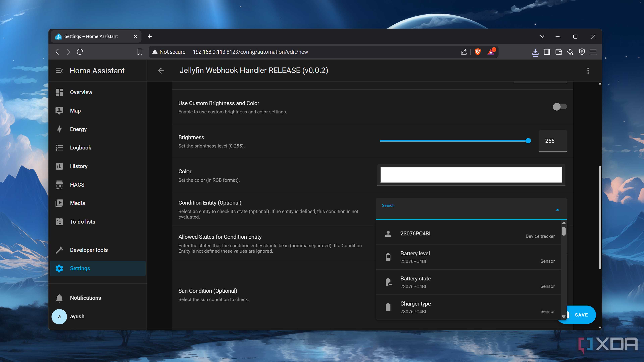This screenshot has height=362, width=644.
Task: Open the browser hamburger menu
Action: pyautogui.click(x=594, y=52)
